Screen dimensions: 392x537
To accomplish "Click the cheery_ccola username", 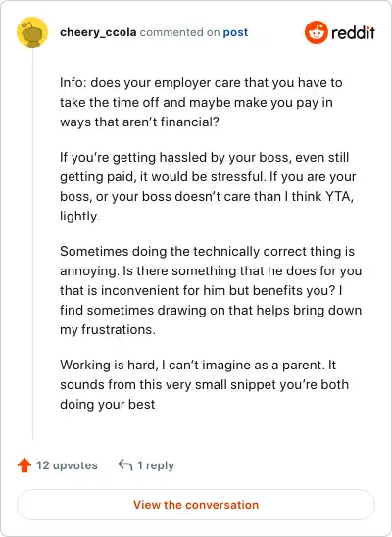I will coord(98,32).
